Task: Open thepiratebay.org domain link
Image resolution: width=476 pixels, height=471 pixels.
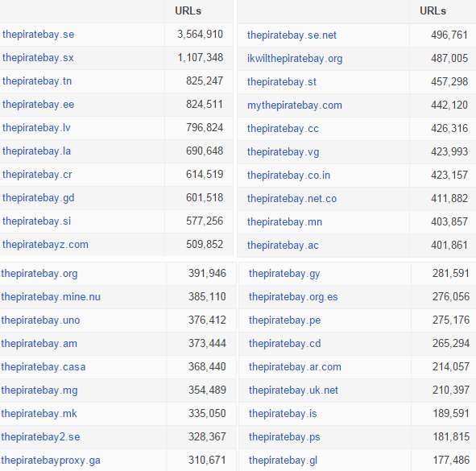Action: tap(39, 274)
